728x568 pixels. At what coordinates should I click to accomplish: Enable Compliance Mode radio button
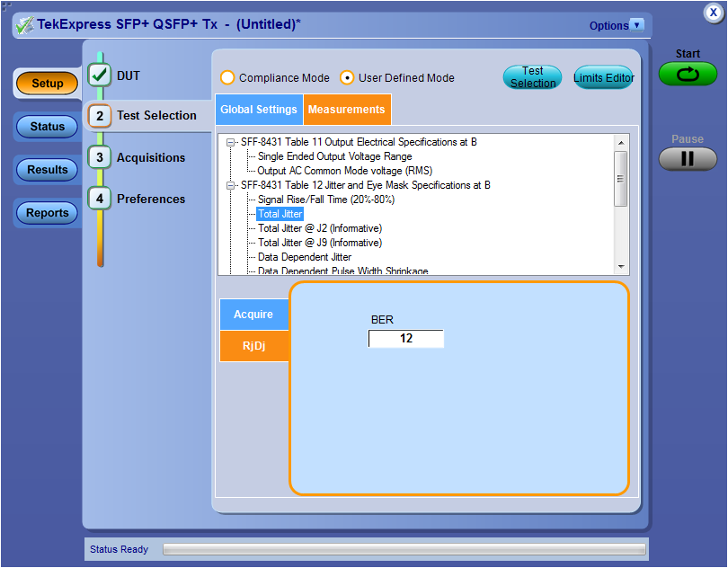click(227, 78)
